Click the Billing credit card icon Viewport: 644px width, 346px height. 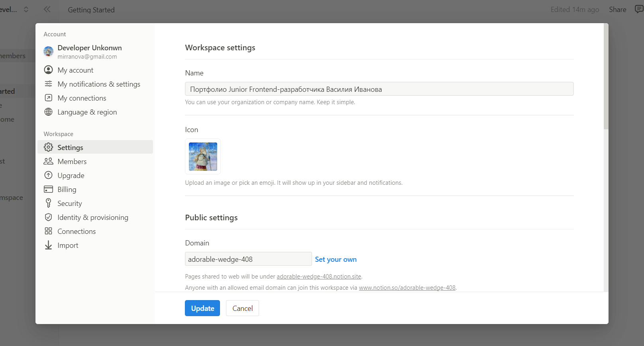click(x=48, y=189)
